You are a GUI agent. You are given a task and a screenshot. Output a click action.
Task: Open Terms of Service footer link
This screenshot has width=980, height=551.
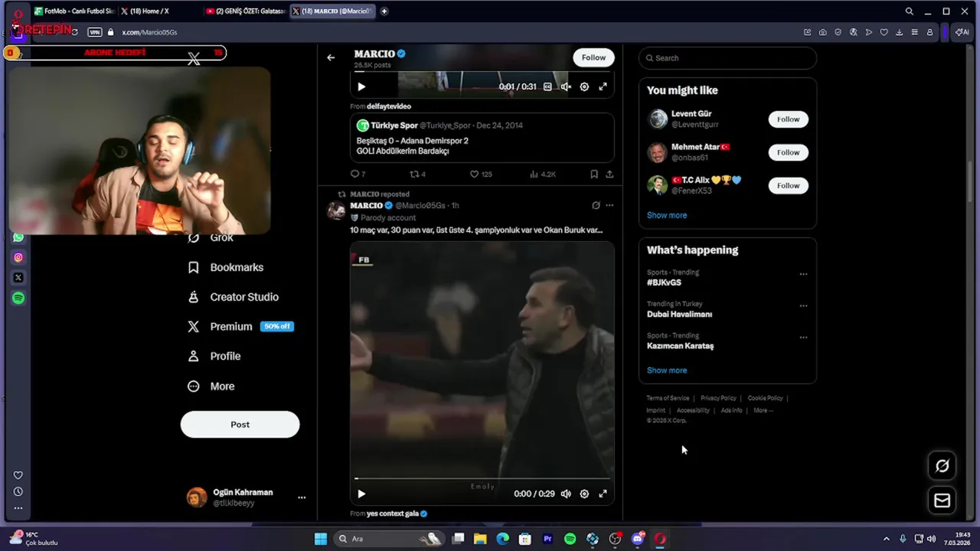pyautogui.click(x=668, y=398)
